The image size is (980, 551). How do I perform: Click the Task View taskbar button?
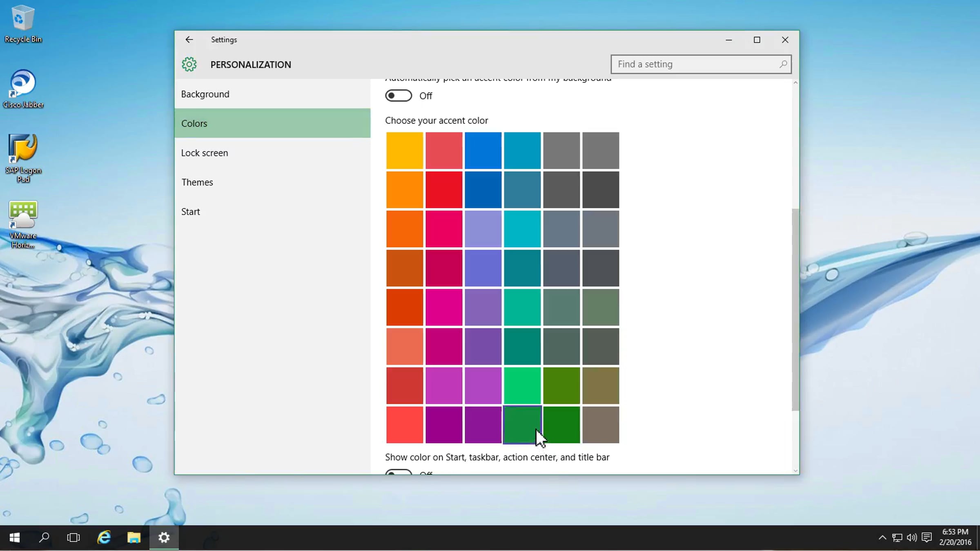[x=73, y=538]
